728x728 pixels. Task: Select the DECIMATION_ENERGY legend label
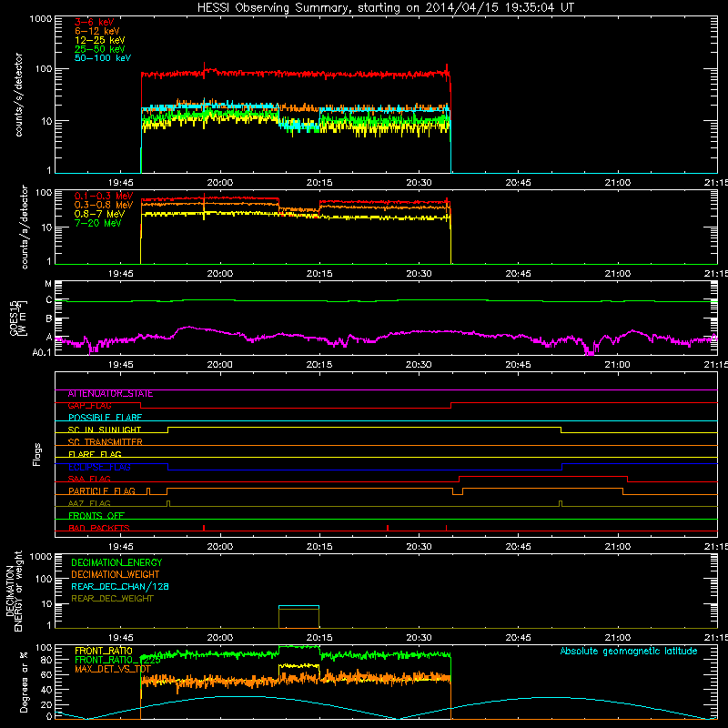click(x=116, y=562)
